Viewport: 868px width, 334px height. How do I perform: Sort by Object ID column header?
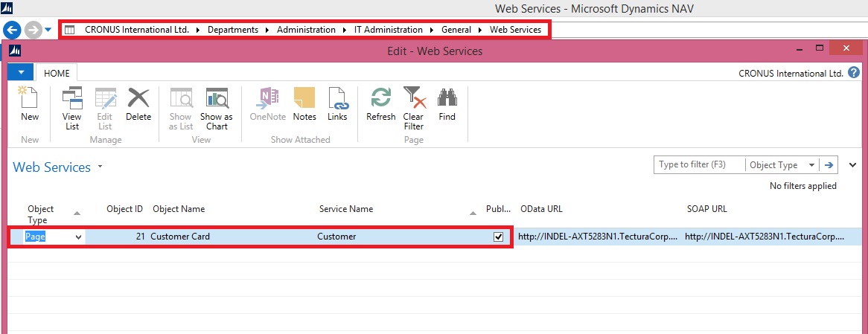[x=124, y=209]
